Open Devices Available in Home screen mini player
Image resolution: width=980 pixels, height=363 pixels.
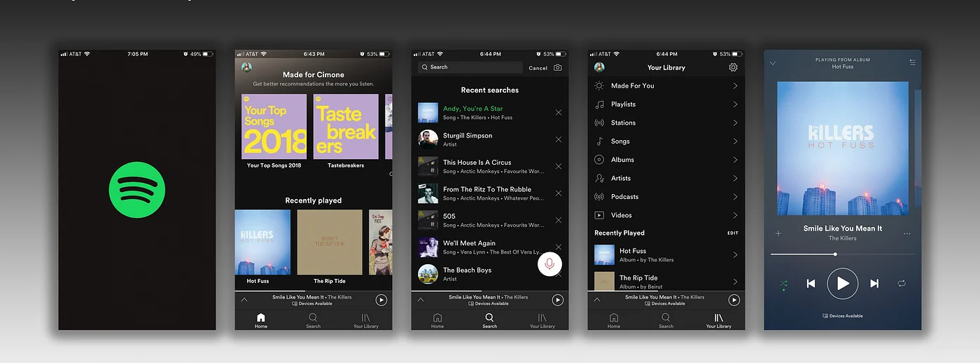tap(312, 303)
